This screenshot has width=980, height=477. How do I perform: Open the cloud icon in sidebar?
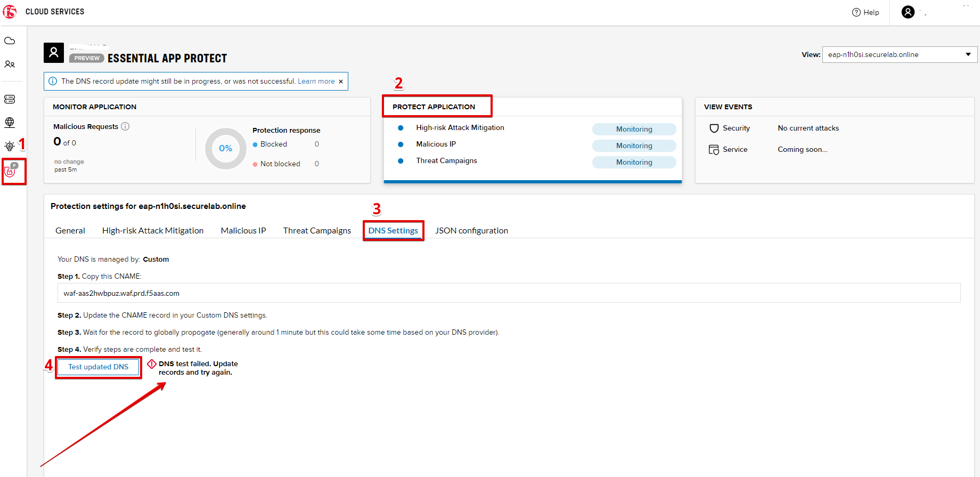point(10,41)
